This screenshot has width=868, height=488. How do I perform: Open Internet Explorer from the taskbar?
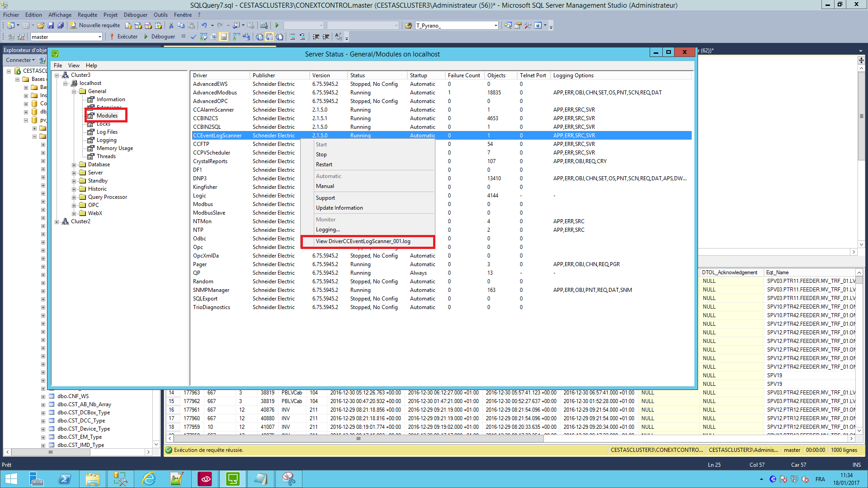point(149,479)
